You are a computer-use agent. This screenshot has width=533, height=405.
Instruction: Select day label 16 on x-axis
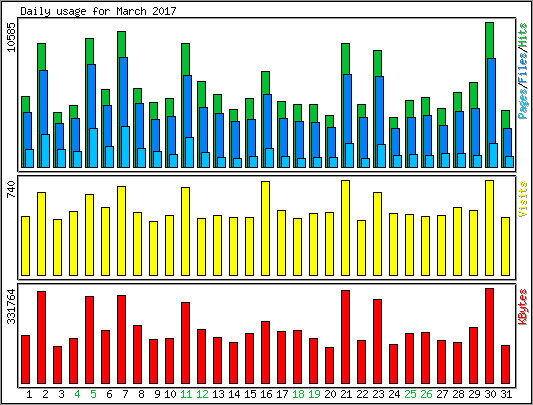coord(266,394)
